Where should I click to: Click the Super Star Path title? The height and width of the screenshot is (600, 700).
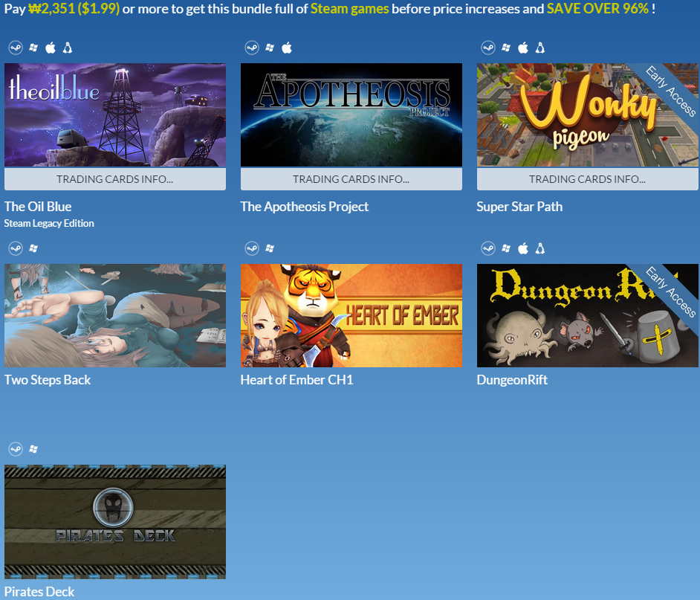click(519, 207)
